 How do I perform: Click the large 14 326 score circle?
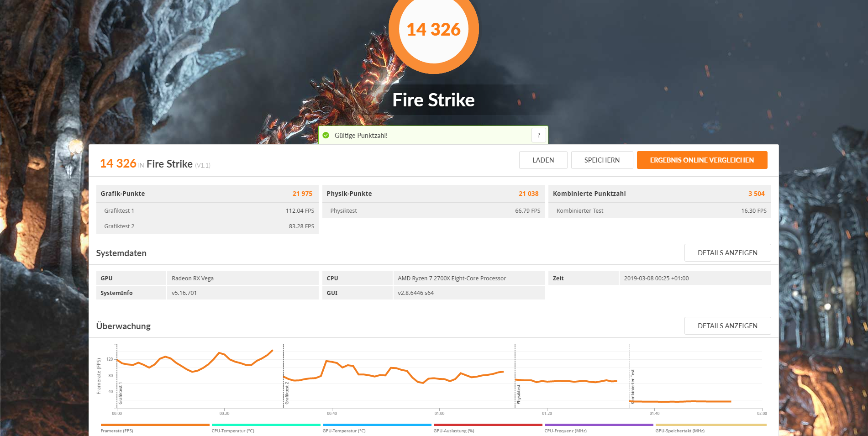point(434,30)
